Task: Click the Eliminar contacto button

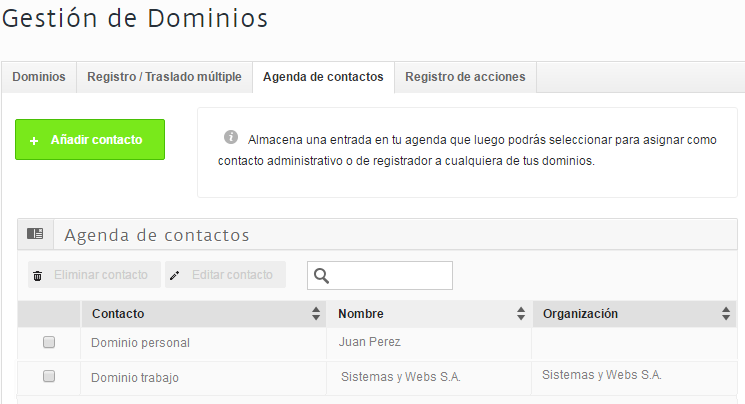Action: coord(94,275)
